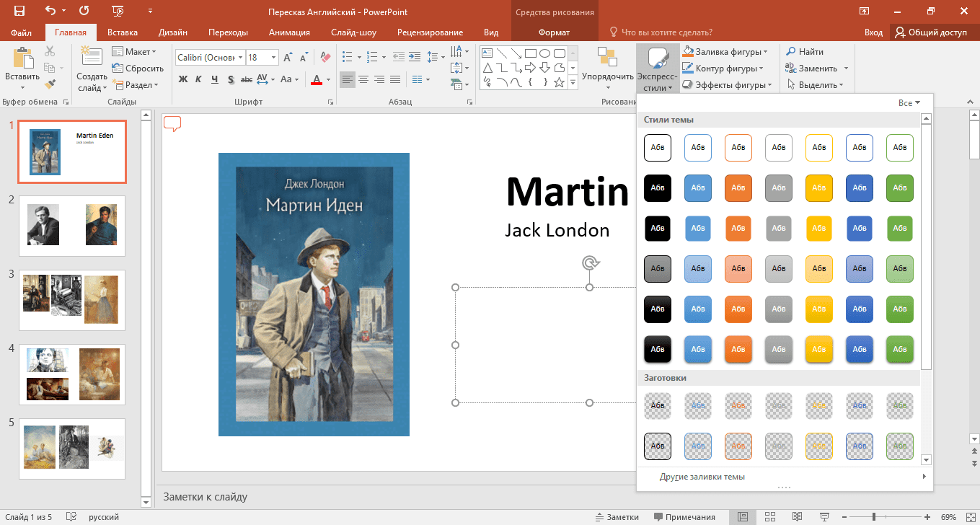Apply the solid orange style in second row

pos(738,188)
